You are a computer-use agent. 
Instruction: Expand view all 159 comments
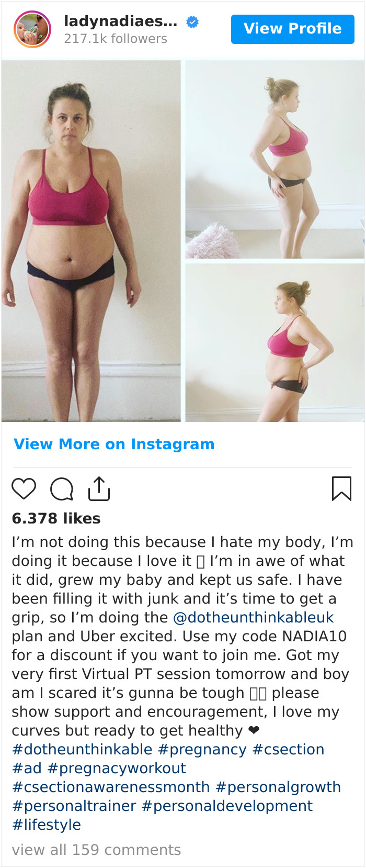(x=96, y=850)
